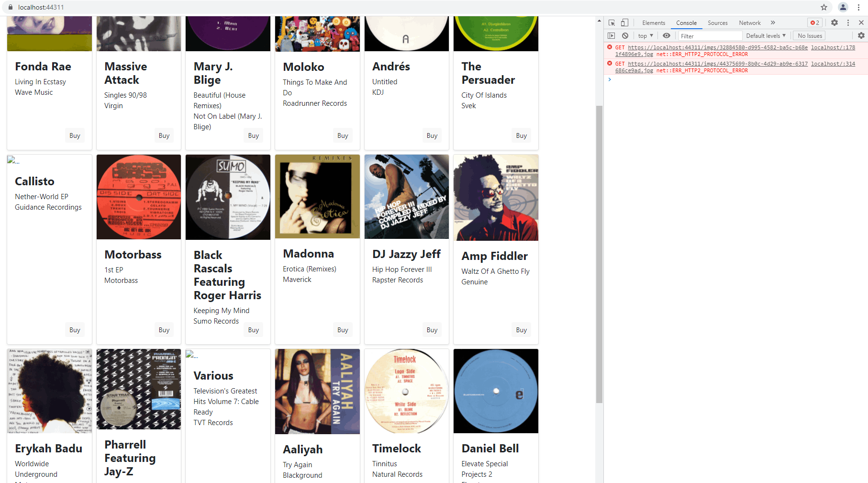Image resolution: width=868 pixels, height=483 pixels.
Task: Click the Amp Fiddler album cover
Action: pyautogui.click(x=496, y=198)
